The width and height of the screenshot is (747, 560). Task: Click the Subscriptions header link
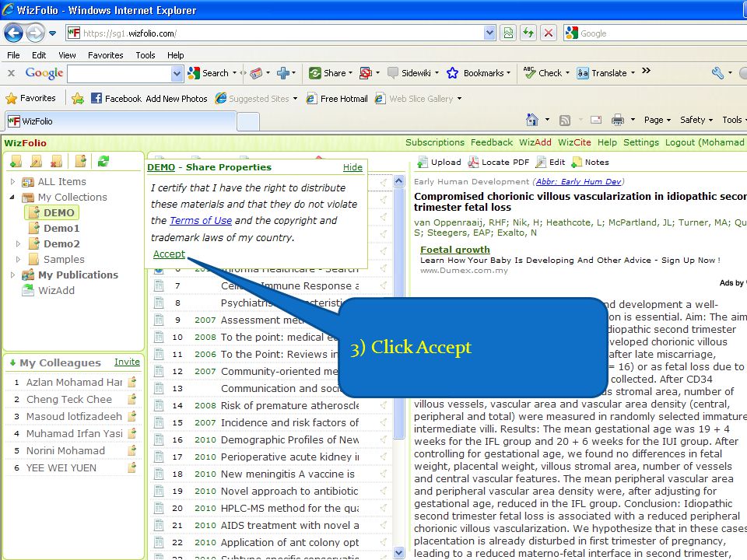coord(434,142)
